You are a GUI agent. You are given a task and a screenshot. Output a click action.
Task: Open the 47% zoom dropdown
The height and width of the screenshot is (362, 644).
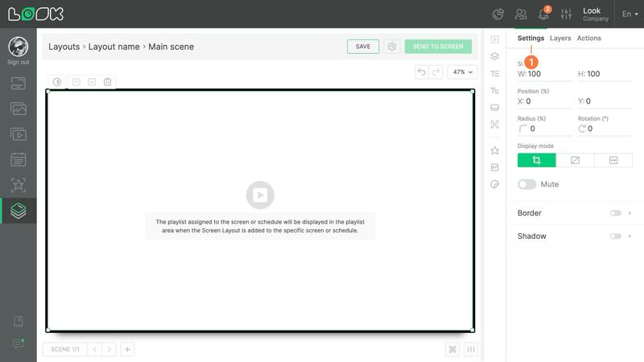pos(462,72)
